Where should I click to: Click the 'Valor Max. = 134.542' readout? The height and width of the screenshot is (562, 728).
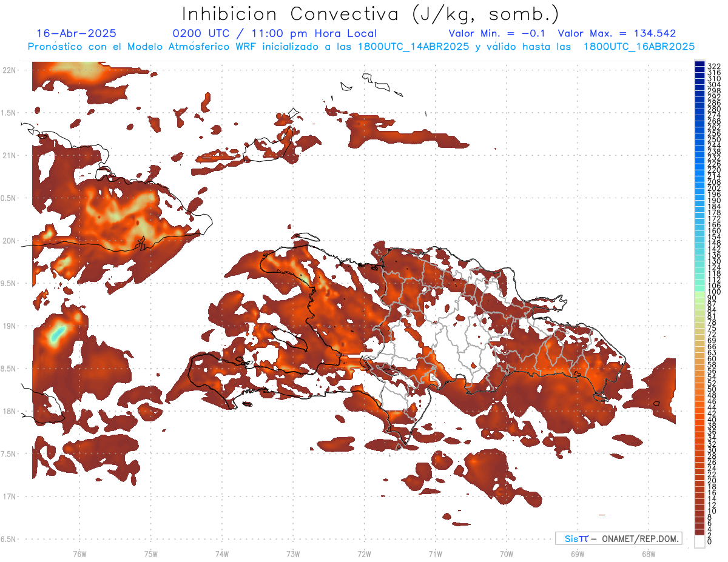(616, 33)
